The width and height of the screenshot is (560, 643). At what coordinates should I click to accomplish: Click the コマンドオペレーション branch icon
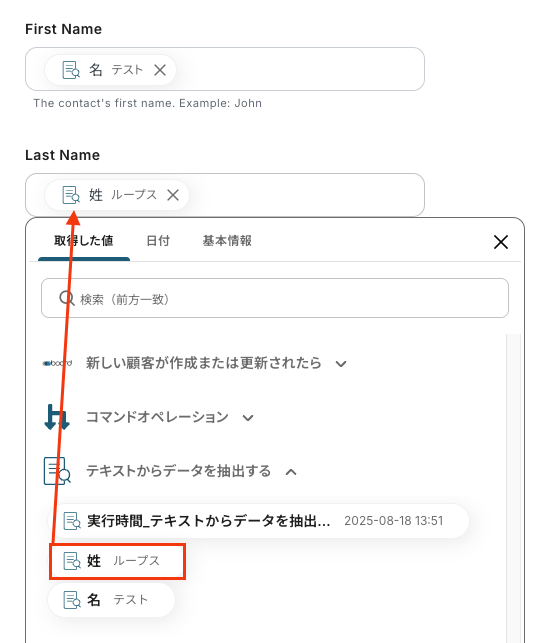pyautogui.click(x=57, y=417)
